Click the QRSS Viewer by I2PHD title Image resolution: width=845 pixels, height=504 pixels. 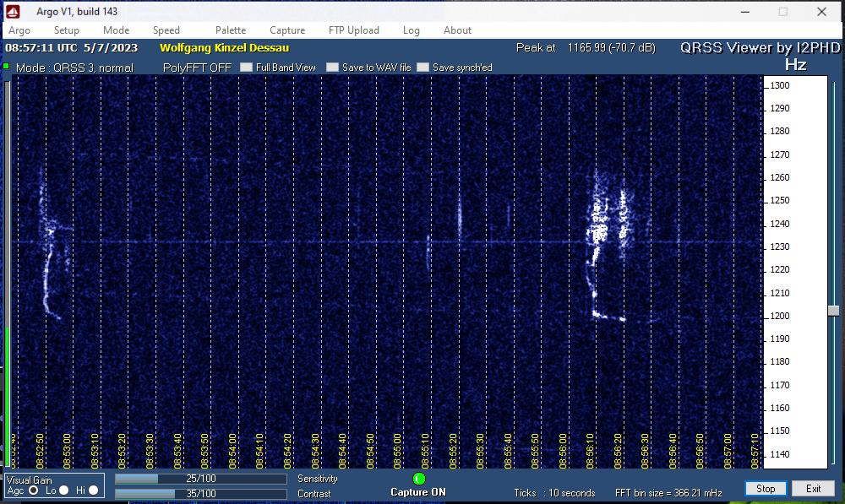[760, 48]
